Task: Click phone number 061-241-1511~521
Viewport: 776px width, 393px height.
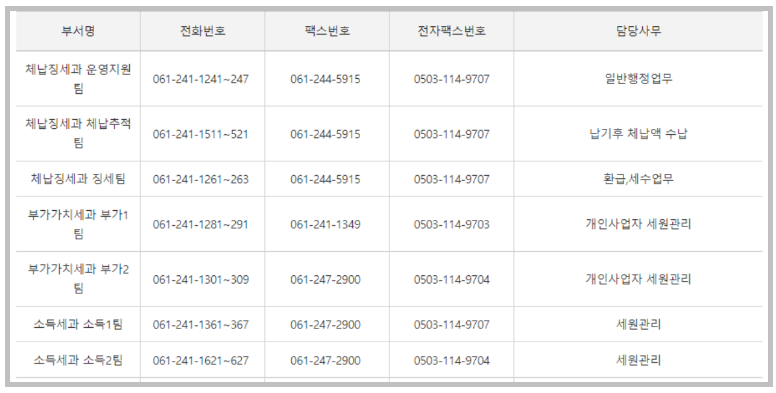Action: pyautogui.click(x=201, y=134)
